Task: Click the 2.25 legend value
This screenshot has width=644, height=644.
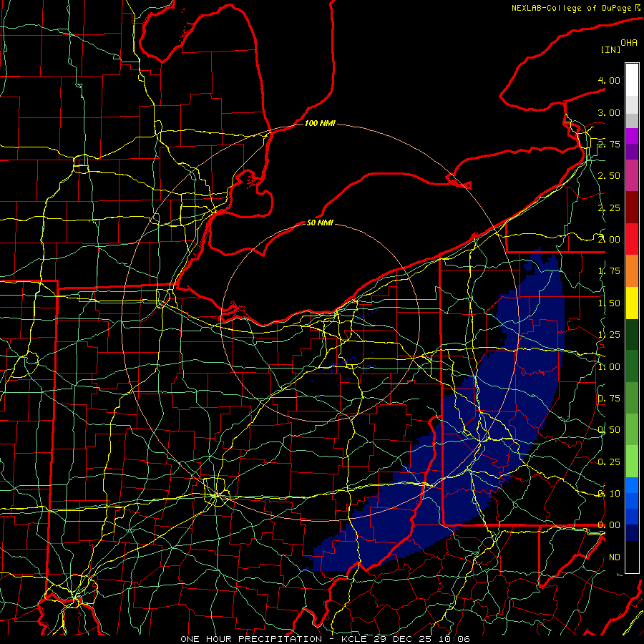Action: (609, 208)
